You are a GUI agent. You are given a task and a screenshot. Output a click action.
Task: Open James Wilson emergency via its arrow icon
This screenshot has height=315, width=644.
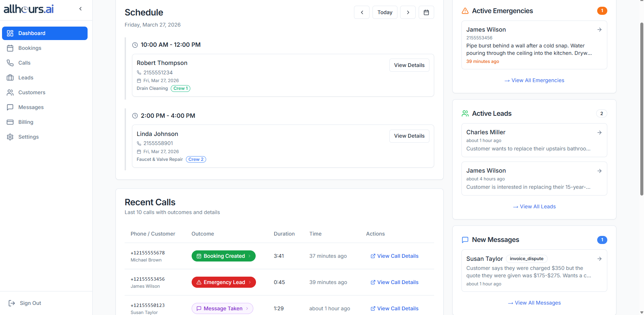tap(600, 30)
